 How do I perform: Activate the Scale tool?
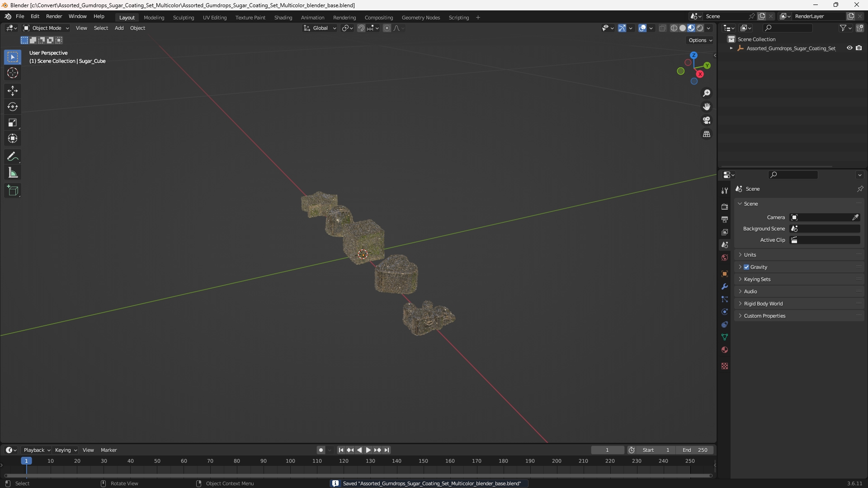[x=13, y=122]
